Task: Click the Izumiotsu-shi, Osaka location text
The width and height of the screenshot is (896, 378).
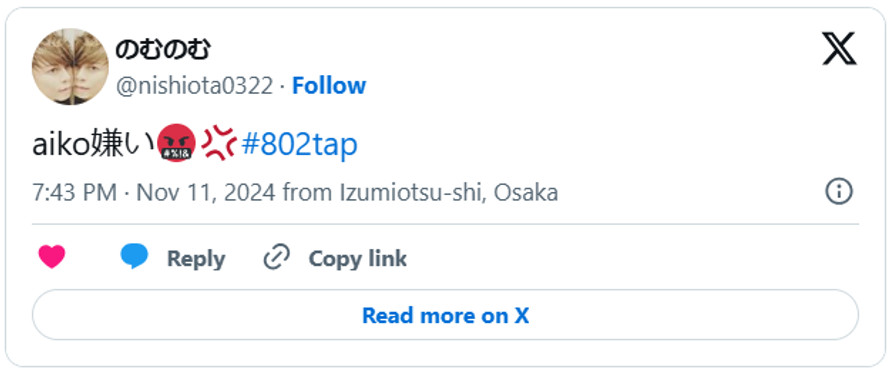Action: click(x=449, y=192)
